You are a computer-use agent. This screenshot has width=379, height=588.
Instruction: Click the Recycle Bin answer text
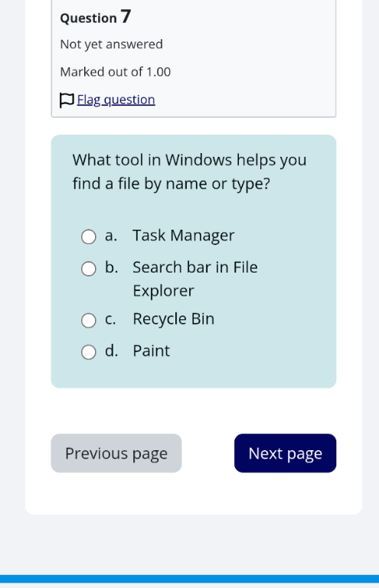[x=174, y=319]
